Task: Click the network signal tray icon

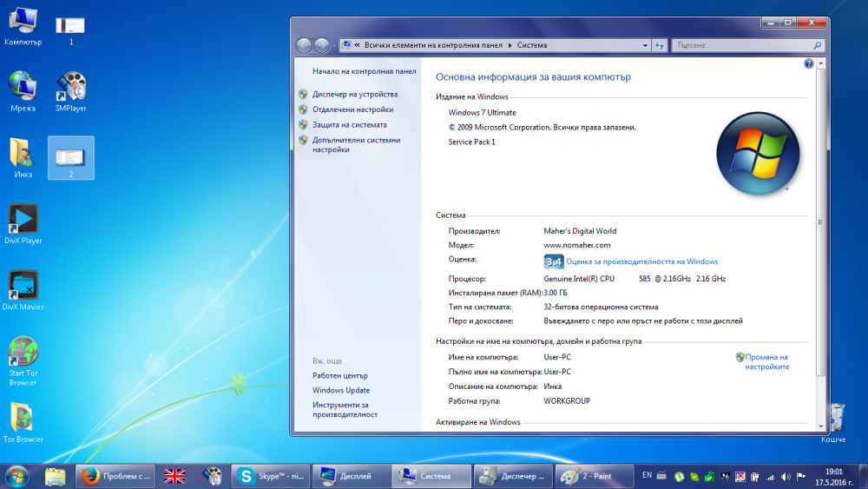Action: tap(770, 477)
